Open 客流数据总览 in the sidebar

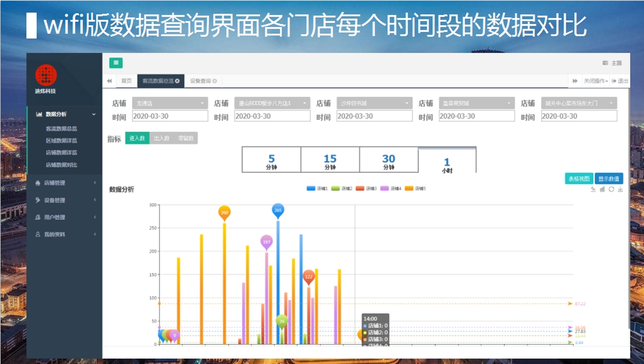(x=61, y=129)
